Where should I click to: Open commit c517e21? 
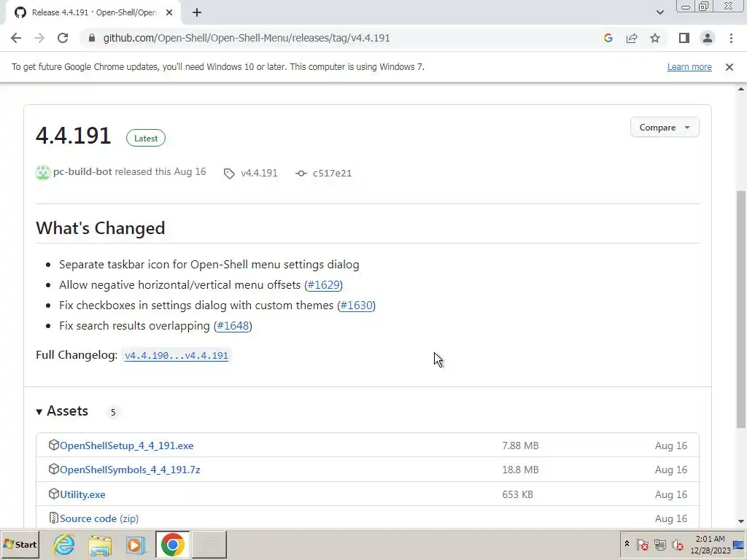[332, 174]
